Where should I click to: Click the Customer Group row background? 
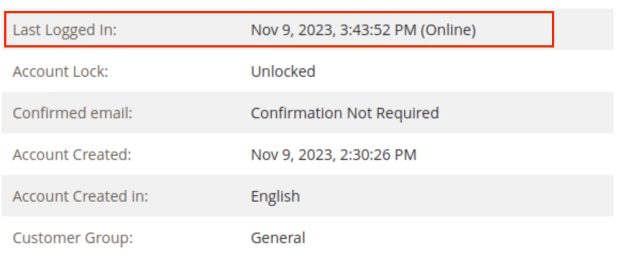pyautogui.click(x=308, y=238)
